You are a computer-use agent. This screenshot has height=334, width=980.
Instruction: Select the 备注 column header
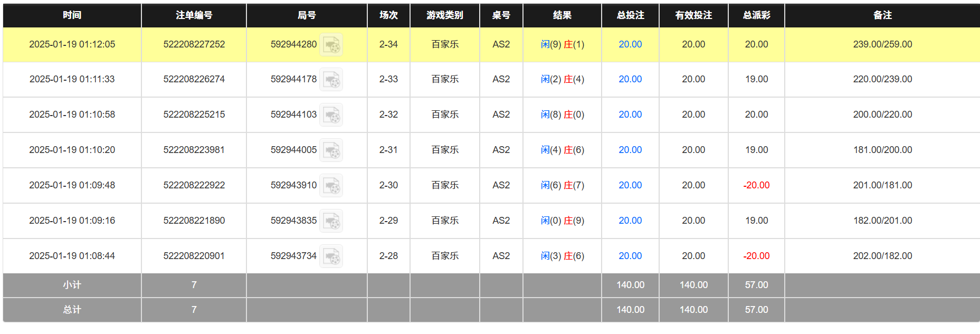point(882,15)
